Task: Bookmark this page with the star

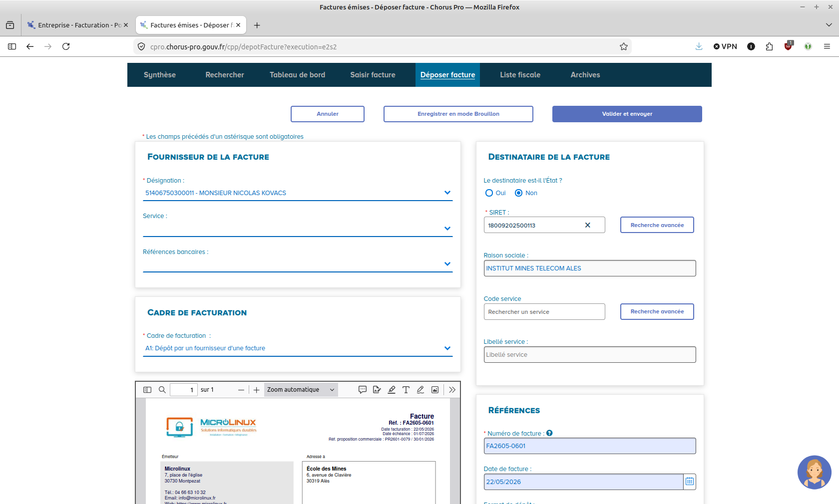Action: tap(624, 46)
